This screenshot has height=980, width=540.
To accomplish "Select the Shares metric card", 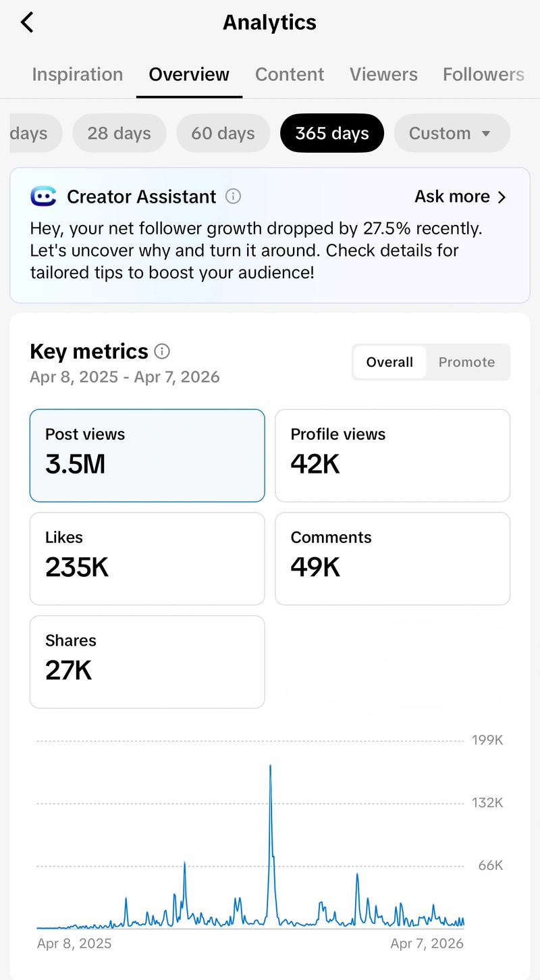I will coord(147,661).
